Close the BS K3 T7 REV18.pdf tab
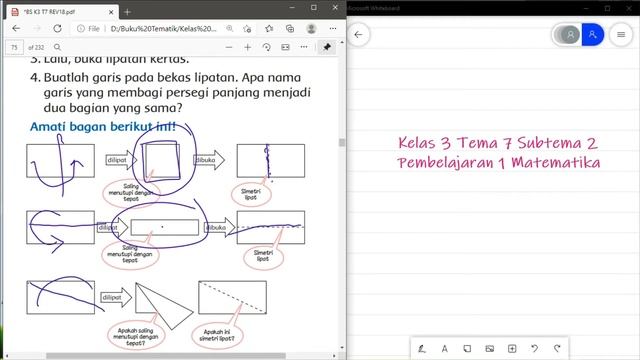 (x=111, y=12)
